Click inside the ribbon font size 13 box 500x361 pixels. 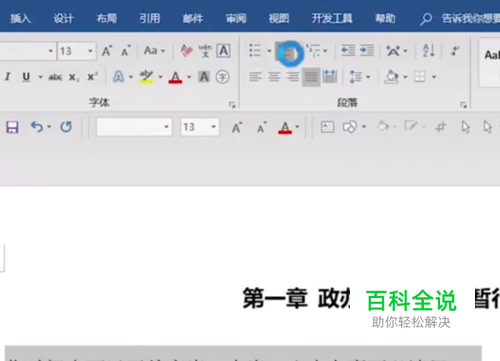[x=72, y=51]
